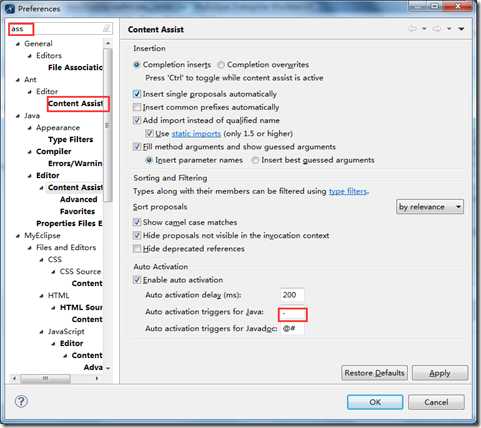Select Ant Content Assist tree item
Viewport: 481px width, 428px height.
point(76,104)
